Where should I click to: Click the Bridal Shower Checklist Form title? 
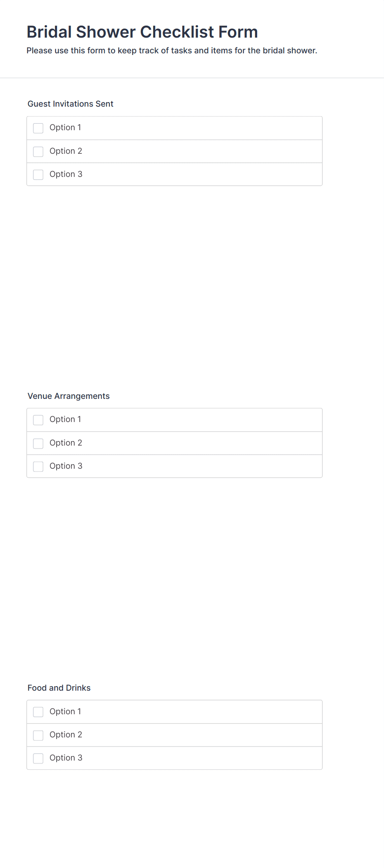click(x=142, y=32)
